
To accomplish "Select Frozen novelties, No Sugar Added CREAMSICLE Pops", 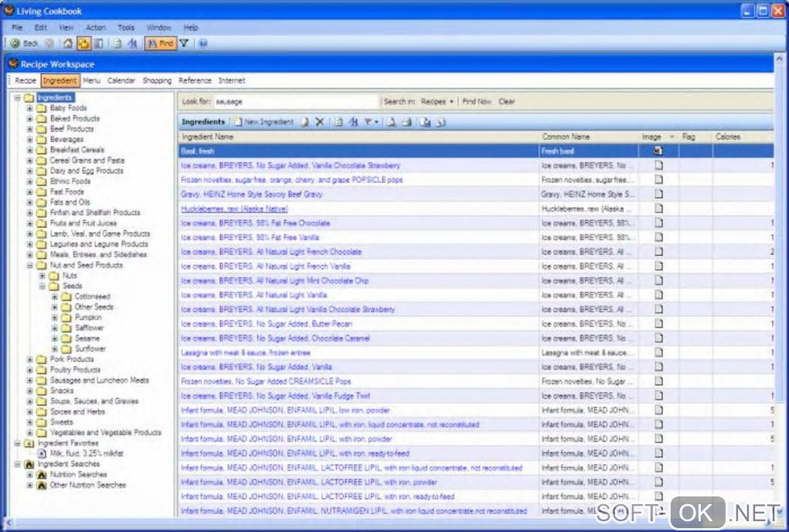I will (265, 381).
